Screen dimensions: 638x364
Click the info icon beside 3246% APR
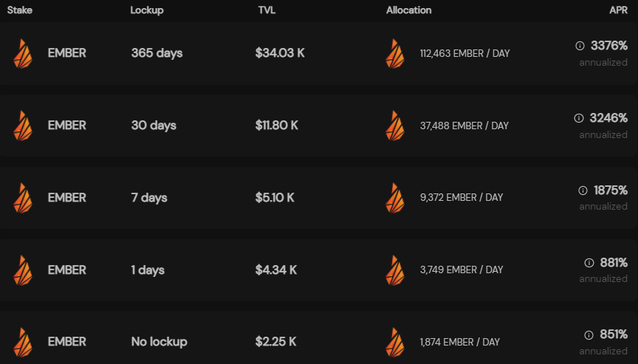click(x=579, y=118)
